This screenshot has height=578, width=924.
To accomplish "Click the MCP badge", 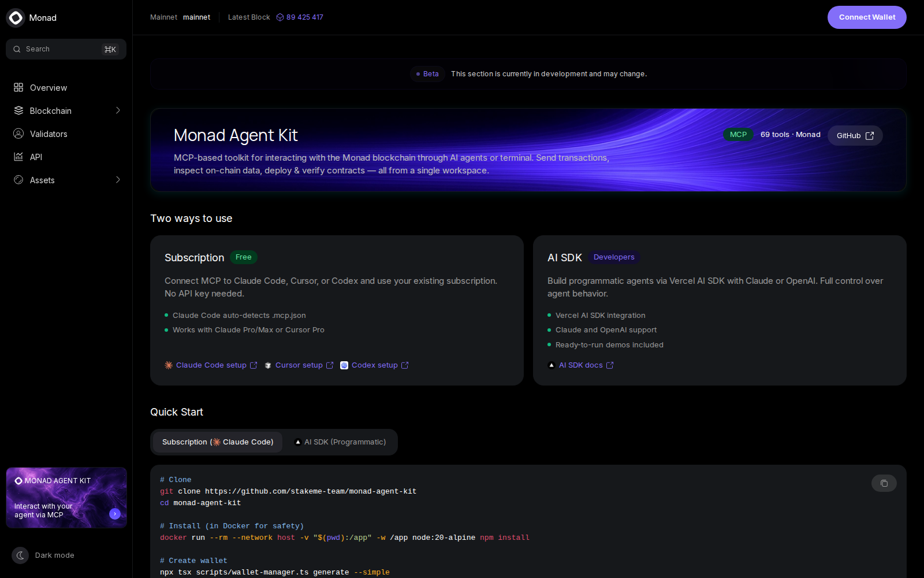I will click(738, 135).
